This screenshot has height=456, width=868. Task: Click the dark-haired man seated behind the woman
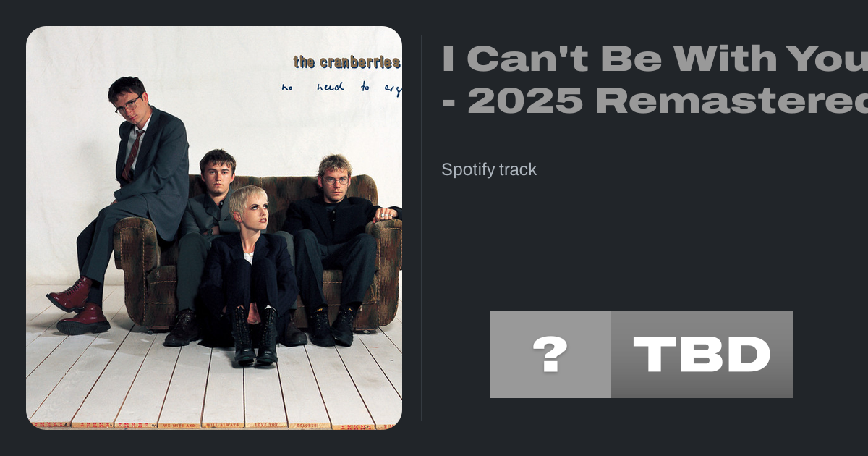click(x=206, y=239)
